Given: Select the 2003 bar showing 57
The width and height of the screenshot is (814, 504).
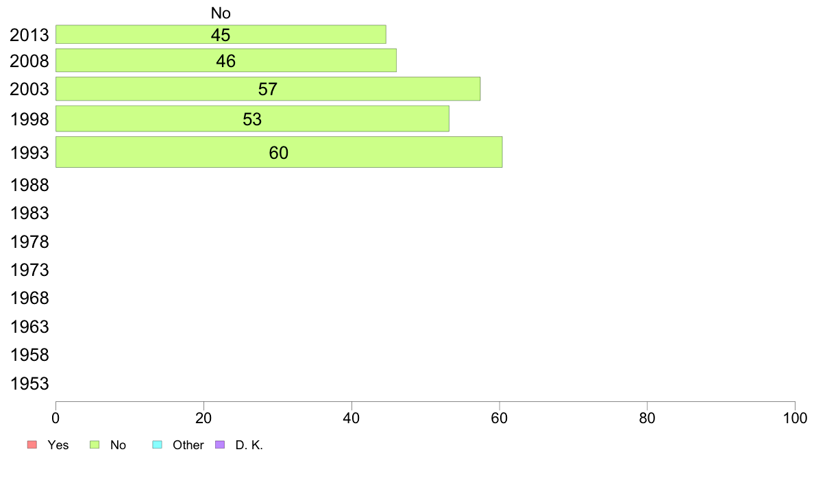Looking at the screenshot, I should [x=268, y=89].
